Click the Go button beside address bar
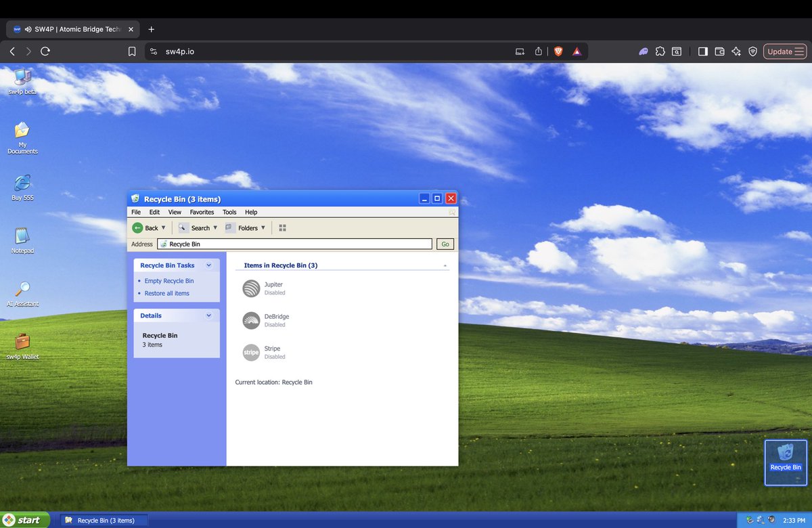 pyautogui.click(x=445, y=244)
